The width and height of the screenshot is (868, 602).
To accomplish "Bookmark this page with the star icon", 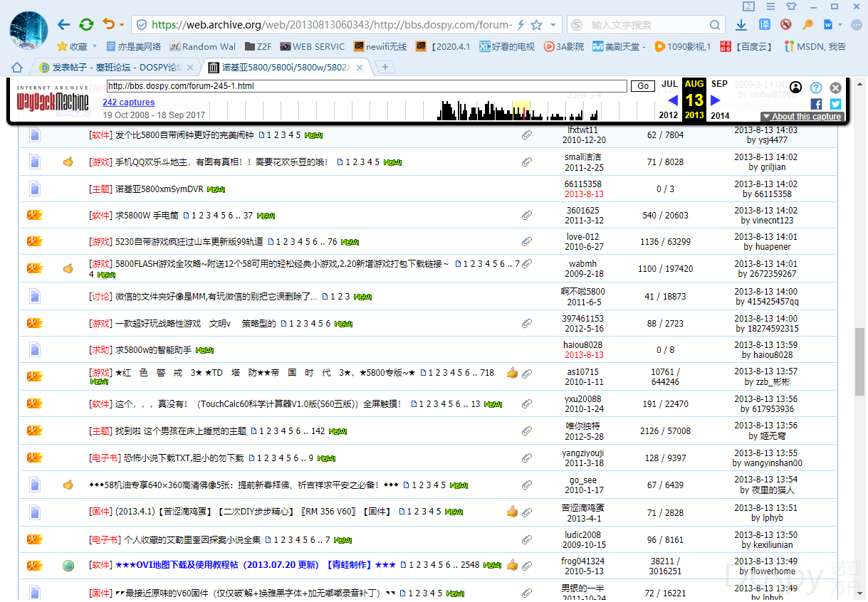I will tap(537, 25).
